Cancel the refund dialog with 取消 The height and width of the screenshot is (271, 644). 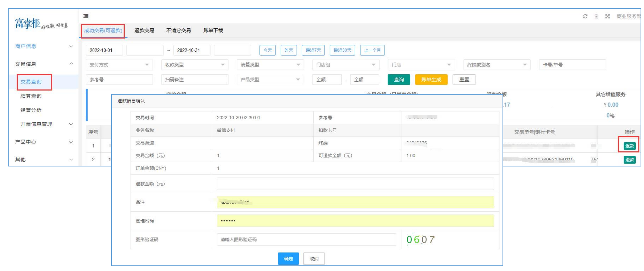(x=314, y=259)
